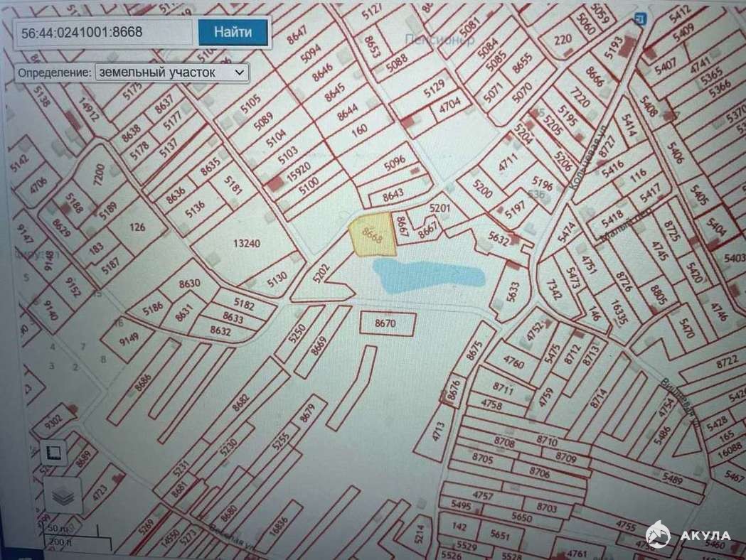The width and height of the screenshot is (746, 560).
Task: Click the blue bus stop marker
Action: (641, 19)
